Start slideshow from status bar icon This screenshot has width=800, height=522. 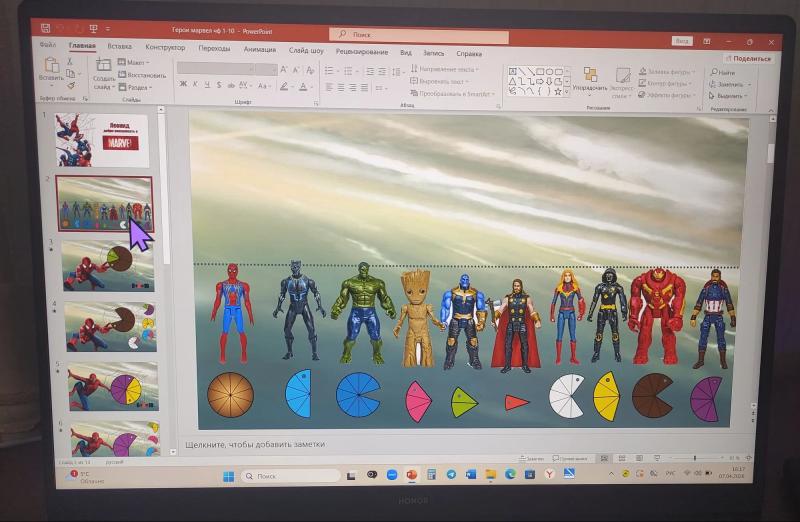pyautogui.click(x=657, y=459)
